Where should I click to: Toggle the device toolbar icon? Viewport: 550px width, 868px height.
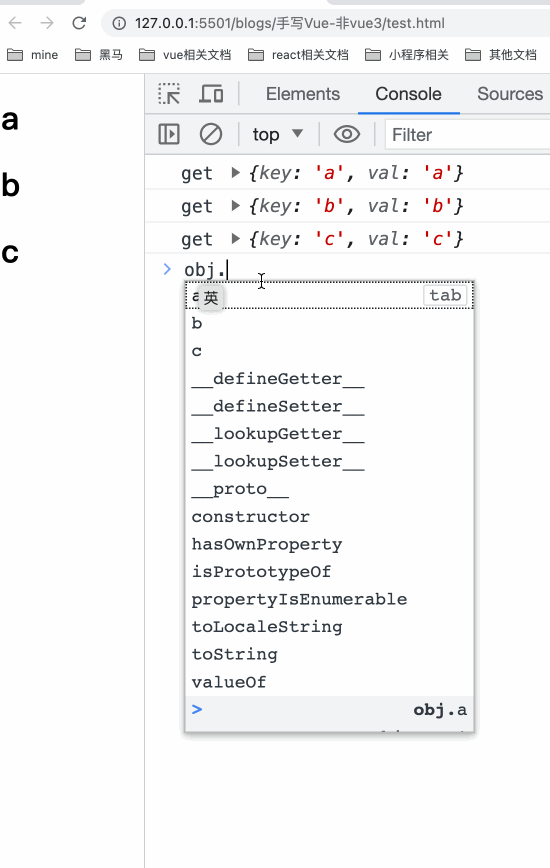coord(211,94)
